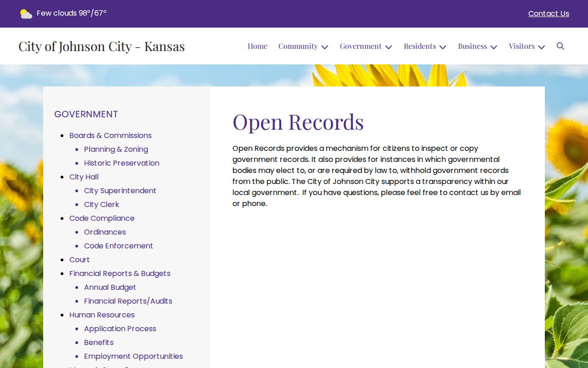588x368 pixels.
Task: Open the City Superintendent link
Action: pyautogui.click(x=120, y=190)
